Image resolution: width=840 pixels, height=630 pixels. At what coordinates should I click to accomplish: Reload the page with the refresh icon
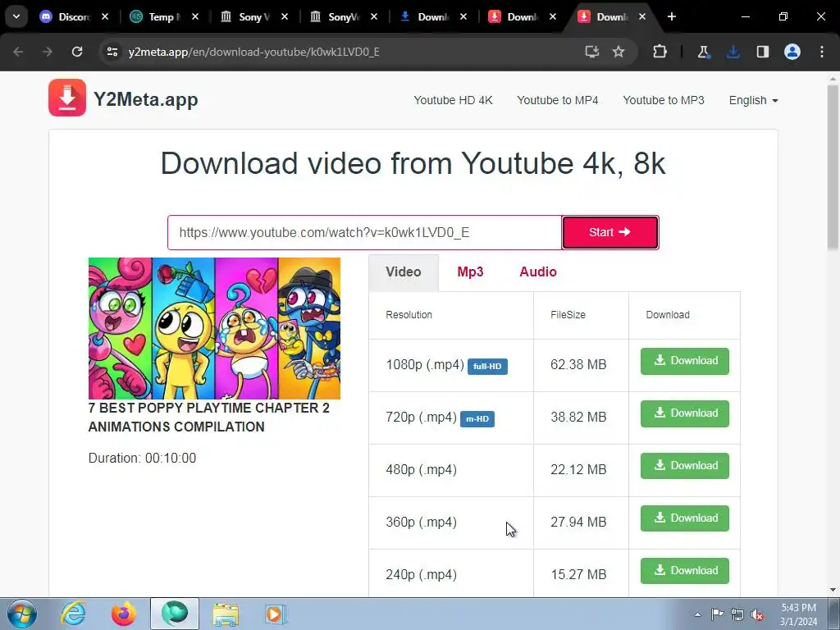77,52
